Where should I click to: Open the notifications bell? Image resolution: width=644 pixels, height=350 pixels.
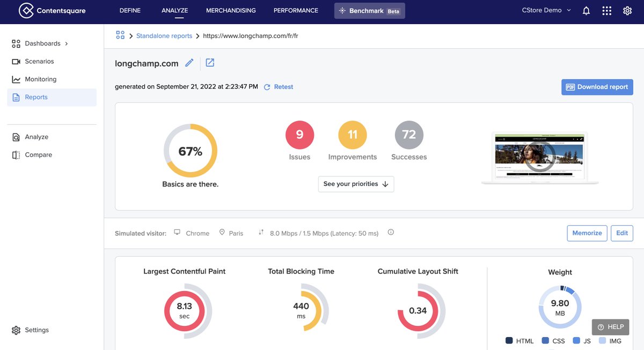pyautogui.click(x=586, y=11)
